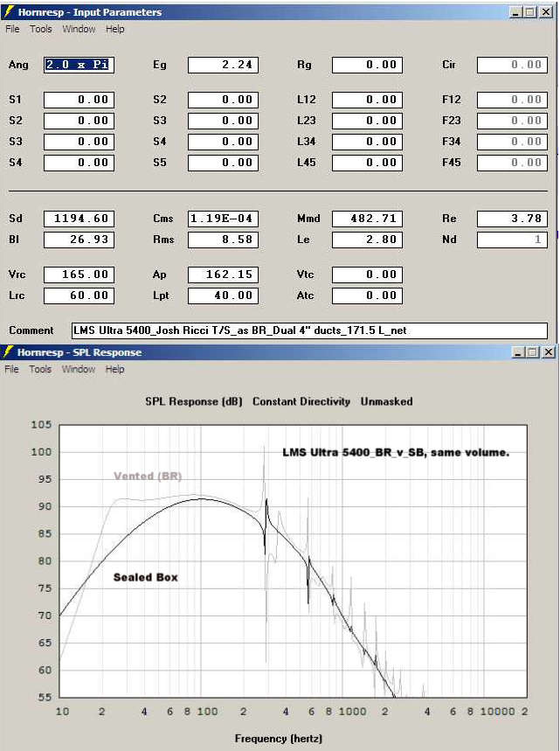The height and width of the screenshot is (751, 560).
Task: Click the Vrc field with 165.00
Action: pos(79,275)
